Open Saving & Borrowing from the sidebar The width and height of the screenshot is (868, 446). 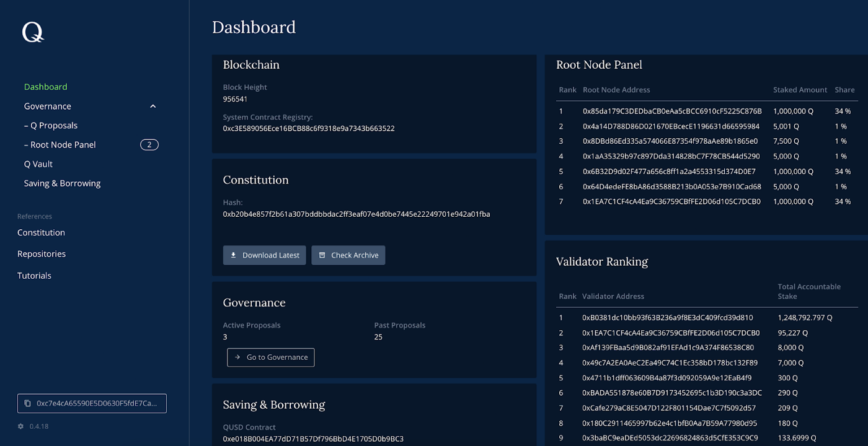(x=62, y=183)
